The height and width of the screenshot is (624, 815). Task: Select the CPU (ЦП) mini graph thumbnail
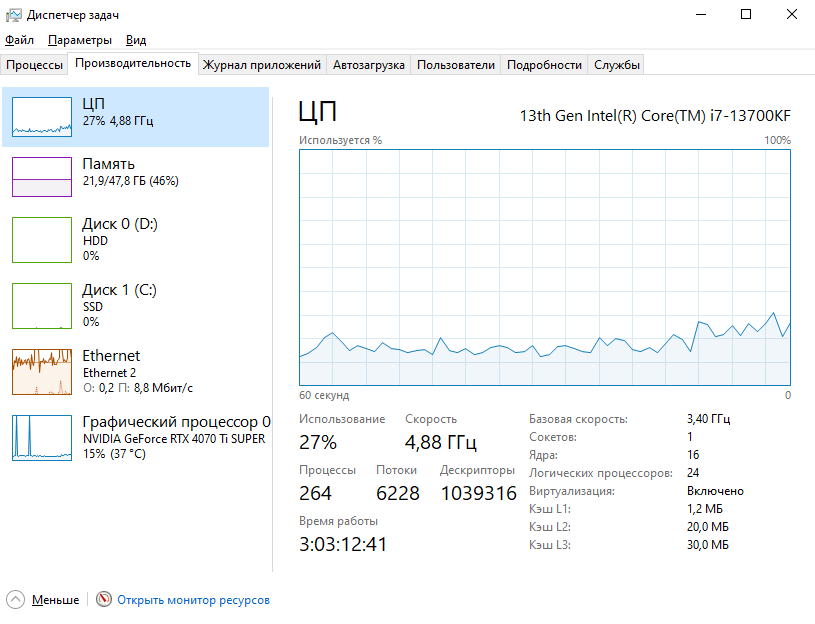pyautogui.click(x=42, y=117)
